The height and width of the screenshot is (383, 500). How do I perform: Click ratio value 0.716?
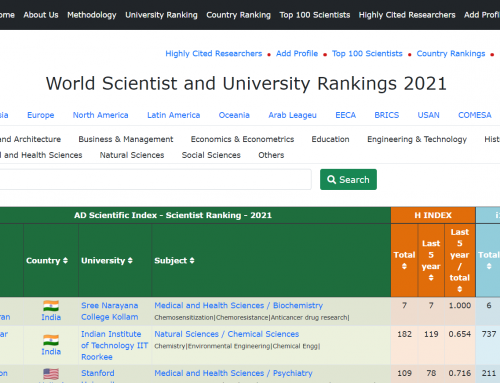(460, 373)
